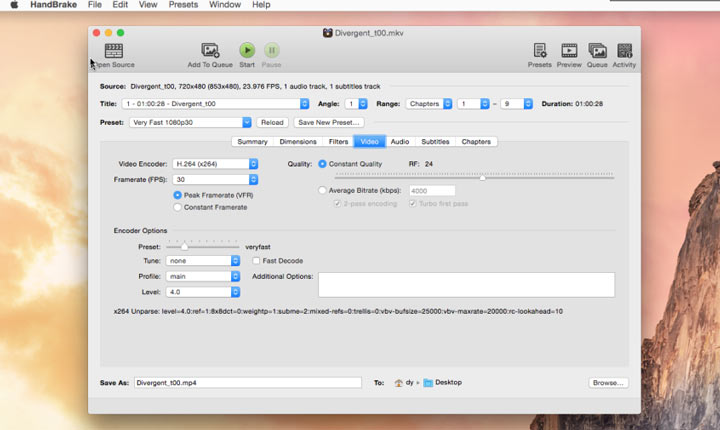Switch to the Audio tab
The height and width of the screenshot is (430, 720).
[x=400, y=141]
